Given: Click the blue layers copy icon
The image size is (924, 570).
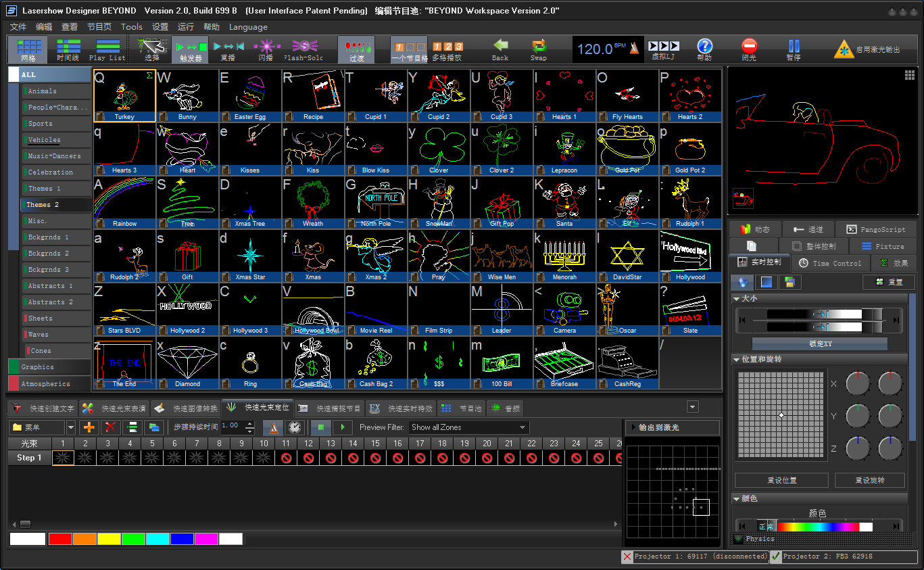Looking at the screenshot, I should click(155, 427).
